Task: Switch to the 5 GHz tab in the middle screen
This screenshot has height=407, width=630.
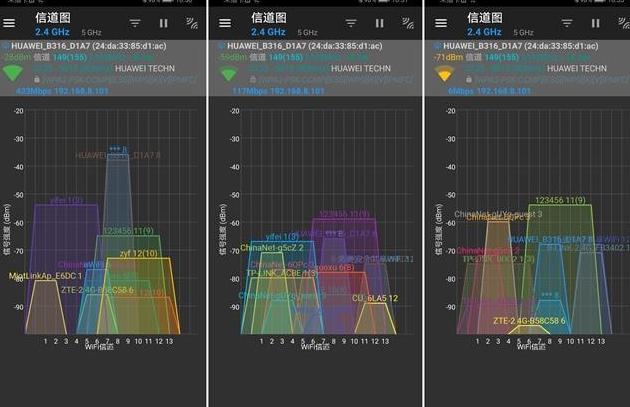Action: click(308, 33)
